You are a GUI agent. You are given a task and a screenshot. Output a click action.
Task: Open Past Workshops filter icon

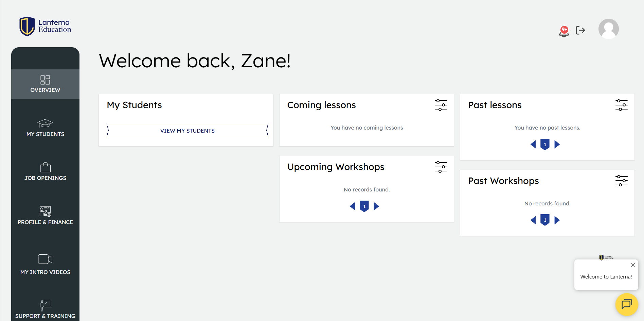pos(621,181)
